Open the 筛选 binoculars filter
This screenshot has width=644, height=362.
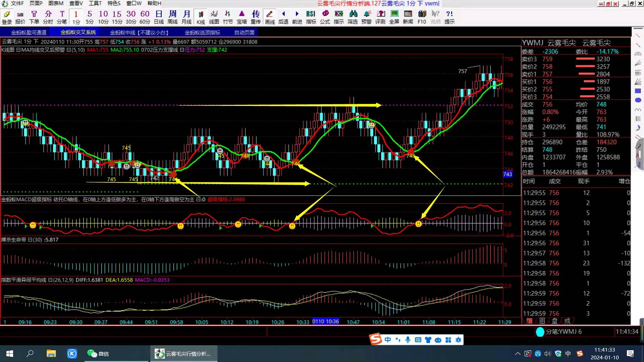click(352, 17)
